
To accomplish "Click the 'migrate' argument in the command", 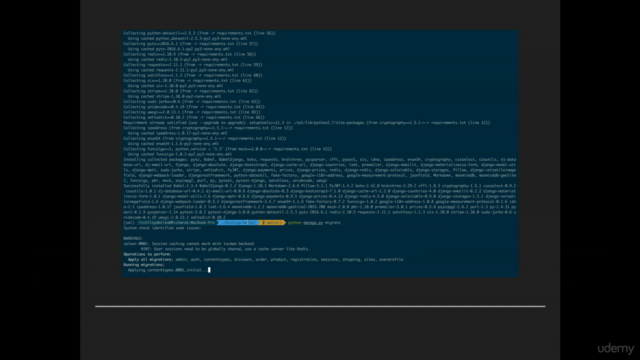I will point(333,223).
